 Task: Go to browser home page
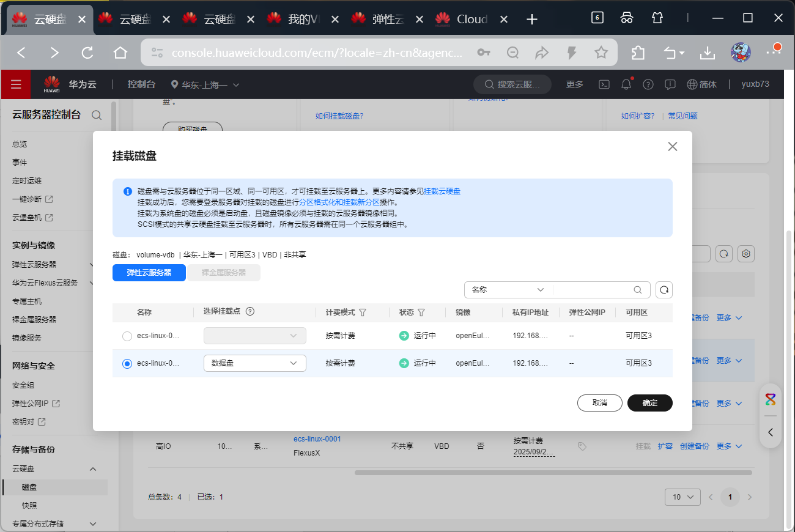tap(120, 53)
